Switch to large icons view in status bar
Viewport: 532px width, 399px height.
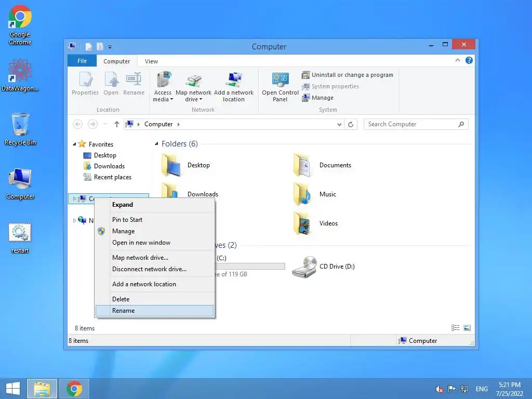coord(467,328)
